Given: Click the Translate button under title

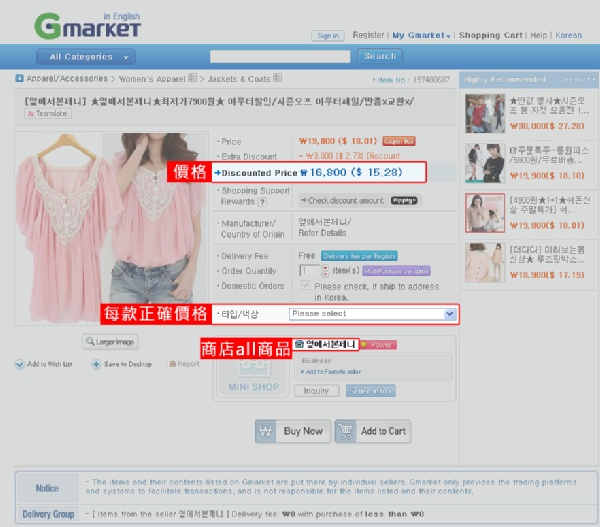Looking at the screenshot, I should click(x=48, y=114).
